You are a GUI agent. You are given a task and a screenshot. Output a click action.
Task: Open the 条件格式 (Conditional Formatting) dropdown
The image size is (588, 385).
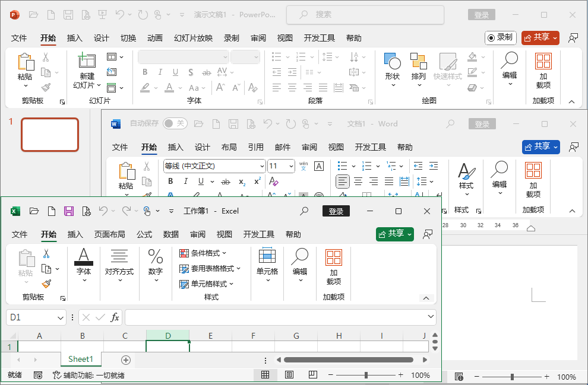(200, 253)
